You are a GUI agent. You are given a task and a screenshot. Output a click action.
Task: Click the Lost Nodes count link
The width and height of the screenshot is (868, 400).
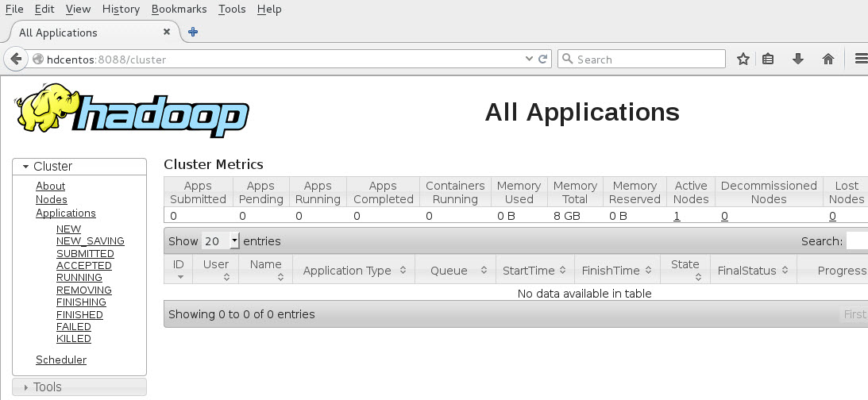(832, 216)
